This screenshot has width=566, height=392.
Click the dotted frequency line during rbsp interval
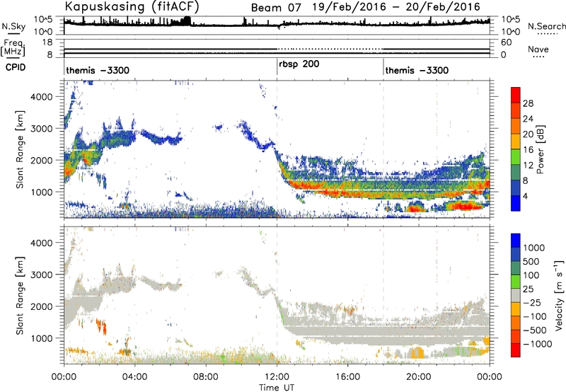pos(330,49)
